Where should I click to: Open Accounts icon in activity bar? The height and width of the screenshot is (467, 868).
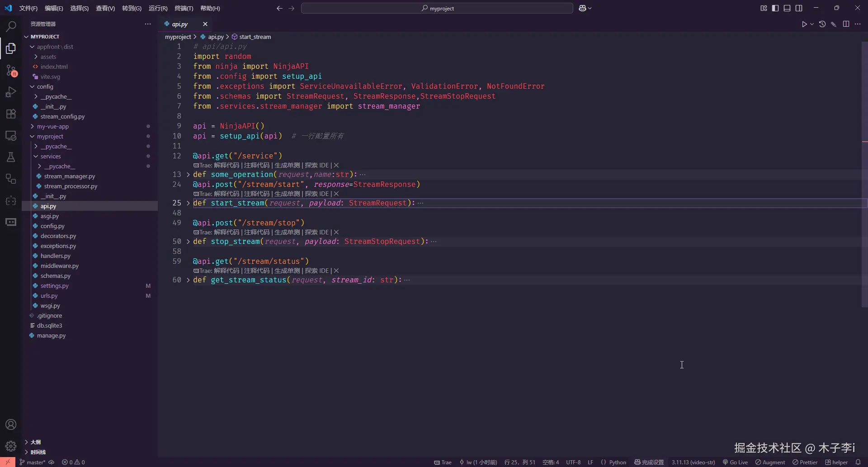pyautogui.click(x=11, y=424)
